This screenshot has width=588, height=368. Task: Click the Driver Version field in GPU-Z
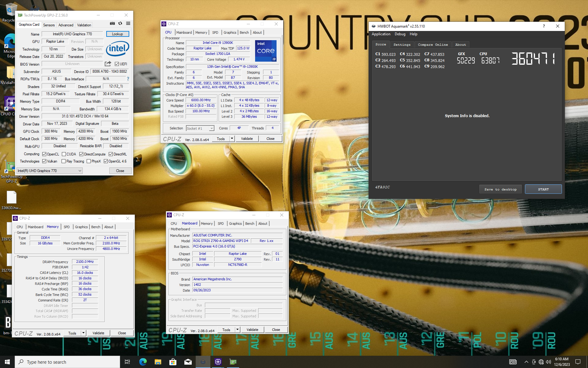[x=85, y=116]
